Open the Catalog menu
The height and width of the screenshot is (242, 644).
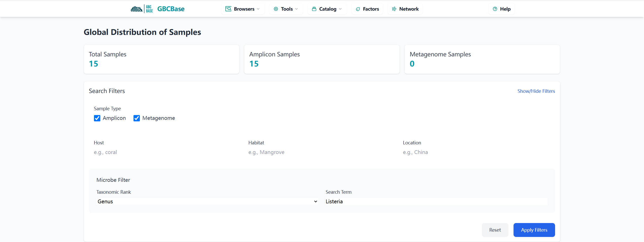click(327, 9)
